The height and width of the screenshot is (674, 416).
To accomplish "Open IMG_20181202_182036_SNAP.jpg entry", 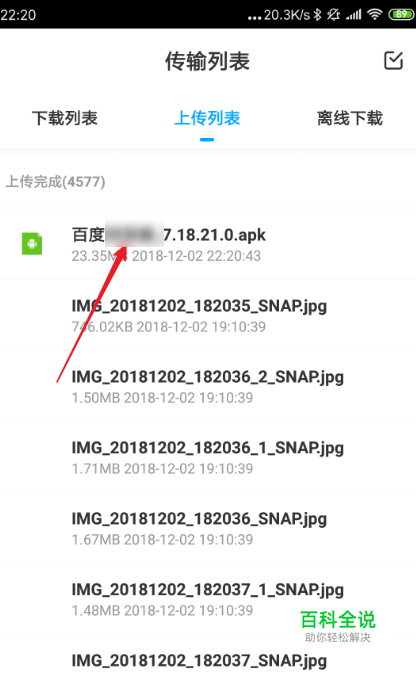I will point(208,528).
